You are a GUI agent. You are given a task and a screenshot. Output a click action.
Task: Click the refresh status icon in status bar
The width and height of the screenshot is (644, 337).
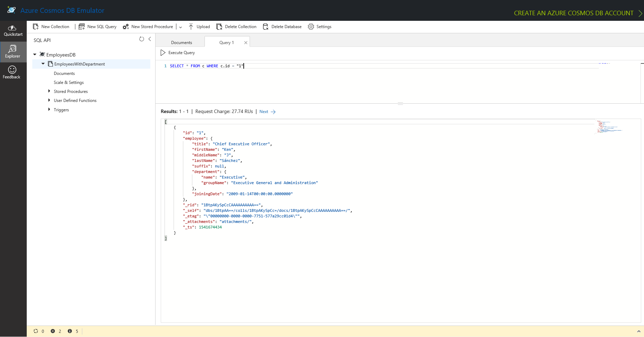36,331
